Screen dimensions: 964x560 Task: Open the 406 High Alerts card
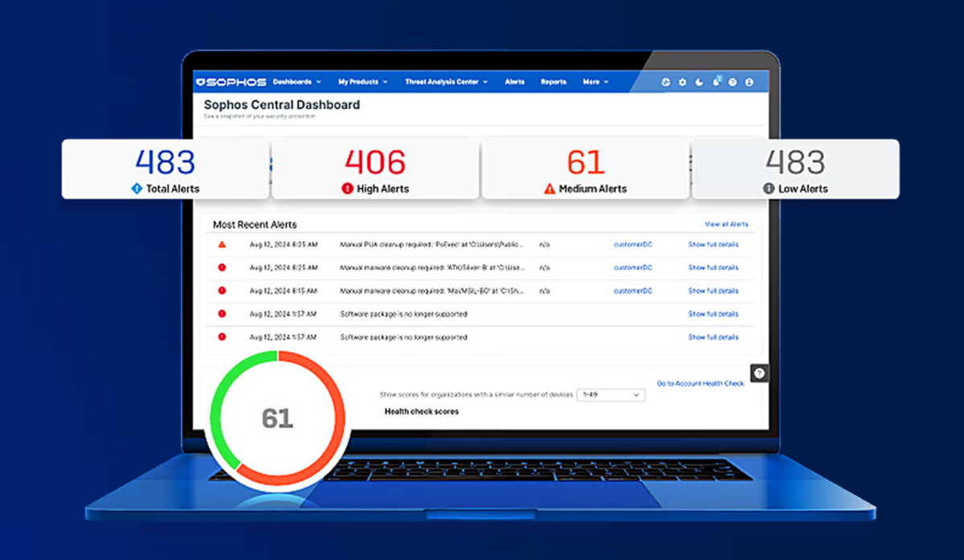coord(375,169)
